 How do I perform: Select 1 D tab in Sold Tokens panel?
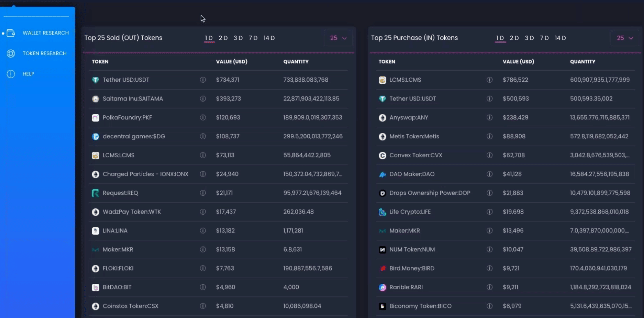click(209, 38)
